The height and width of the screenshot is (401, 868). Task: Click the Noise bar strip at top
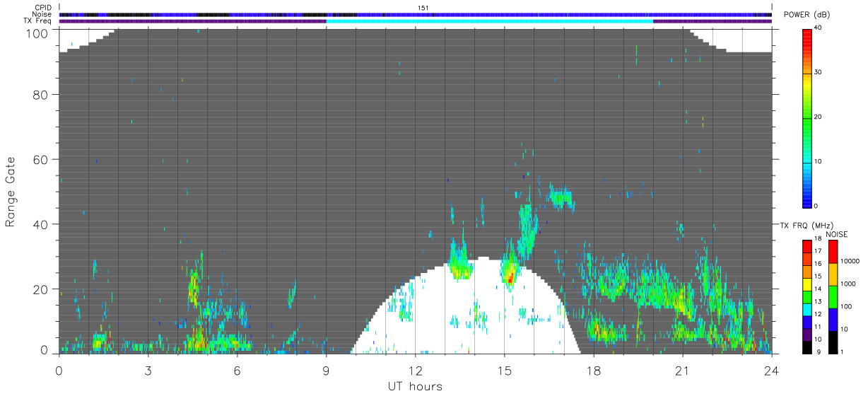click(416, 14)
